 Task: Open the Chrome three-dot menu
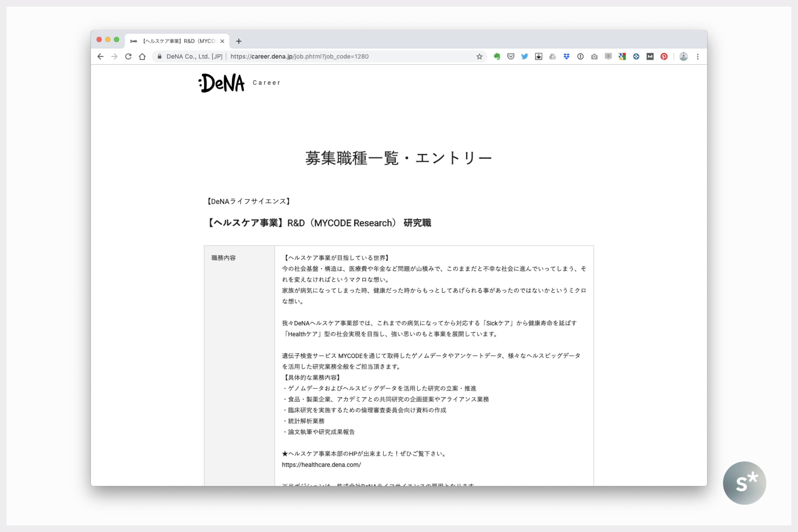(x=697, y=57)
